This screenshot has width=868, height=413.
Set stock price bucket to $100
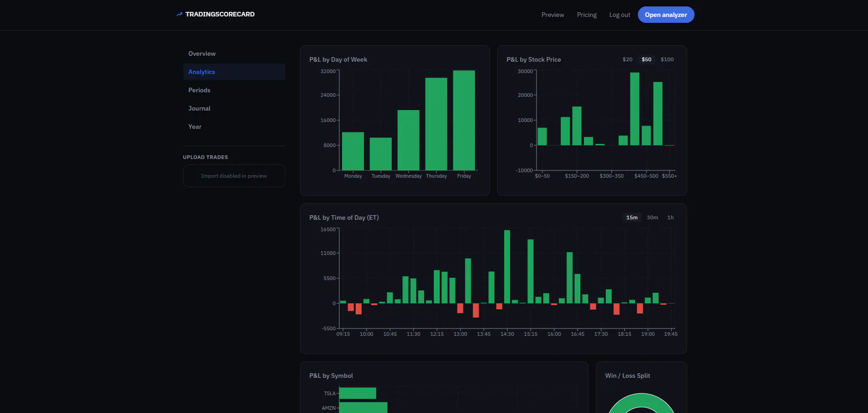(x=667, y=59)
